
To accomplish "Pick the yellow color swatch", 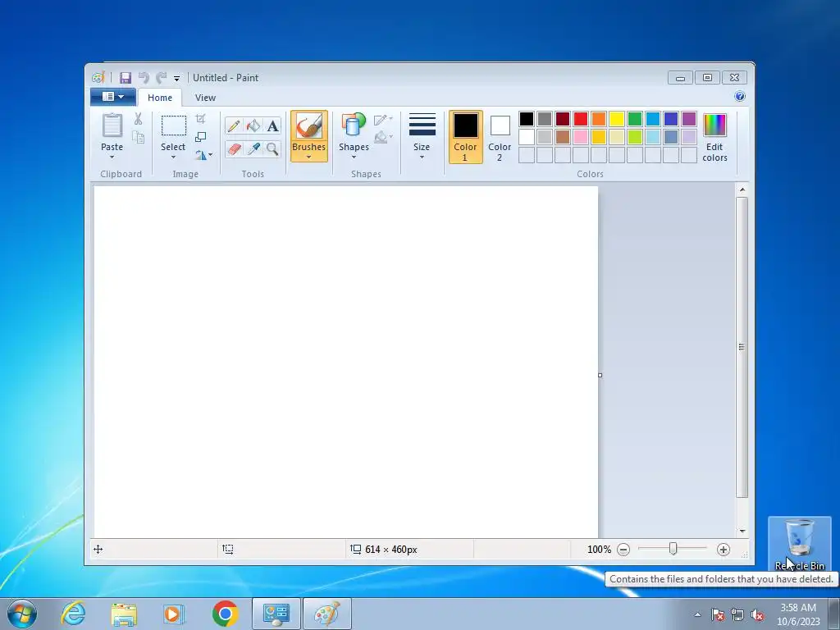I will [617, 119].
